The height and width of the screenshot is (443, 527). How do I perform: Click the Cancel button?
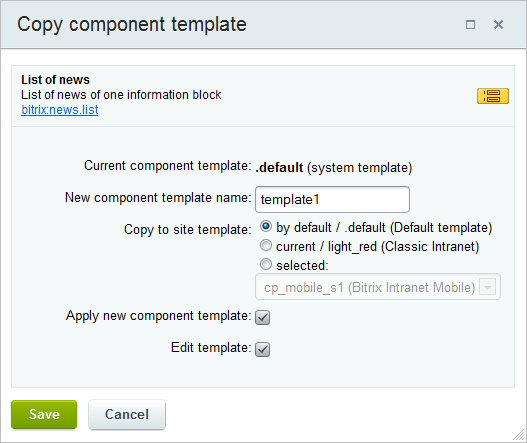[127, 414]
